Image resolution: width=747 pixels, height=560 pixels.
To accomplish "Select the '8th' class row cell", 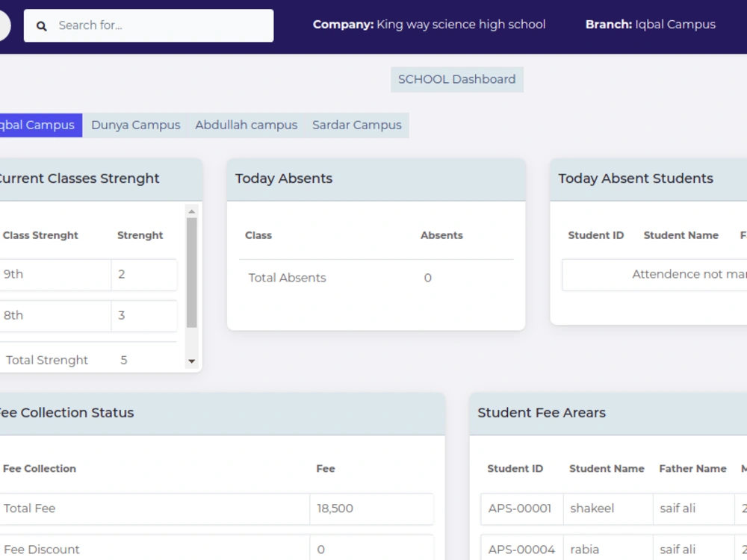I will tap(55, 316).
